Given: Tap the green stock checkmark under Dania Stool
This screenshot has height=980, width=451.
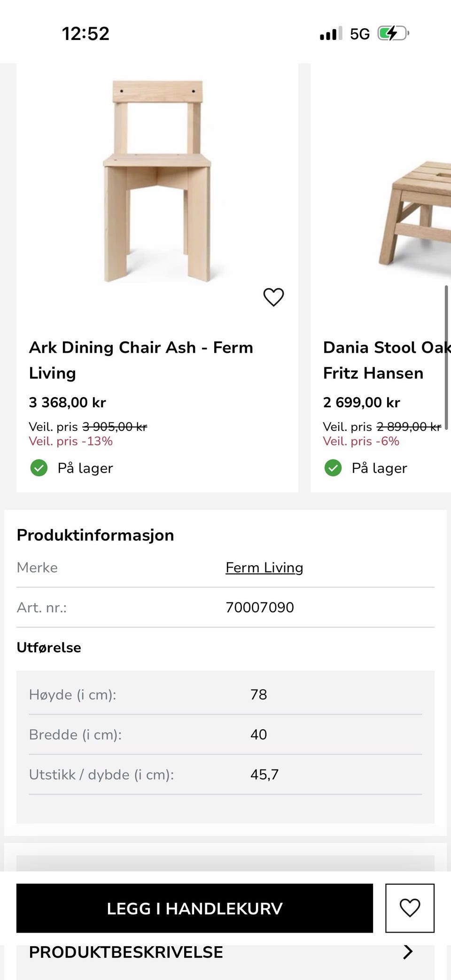Looking at the screenshot, I should [333, 468].
